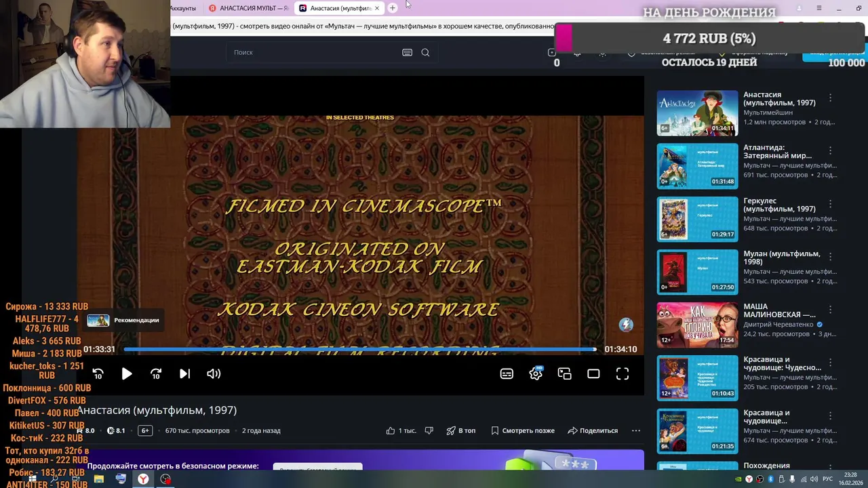Click the Похождения video title
868x488 pixels.
click(766, 466)
